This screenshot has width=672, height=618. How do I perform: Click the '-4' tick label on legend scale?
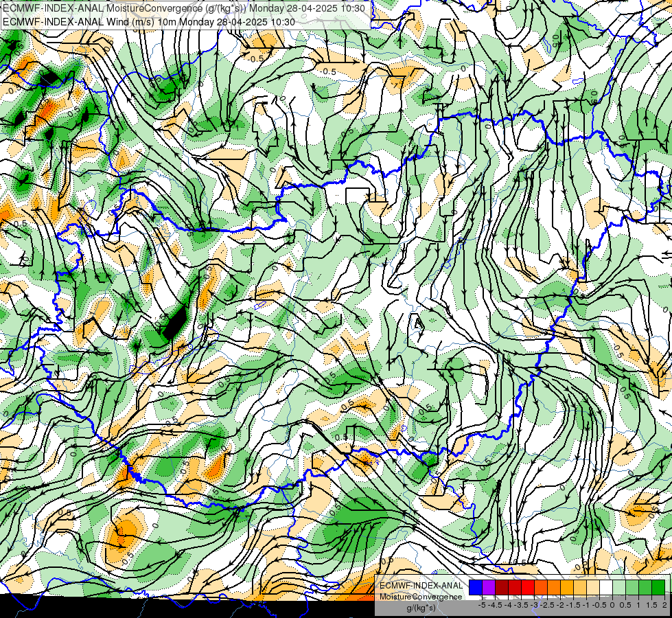[x=508, y=605]
